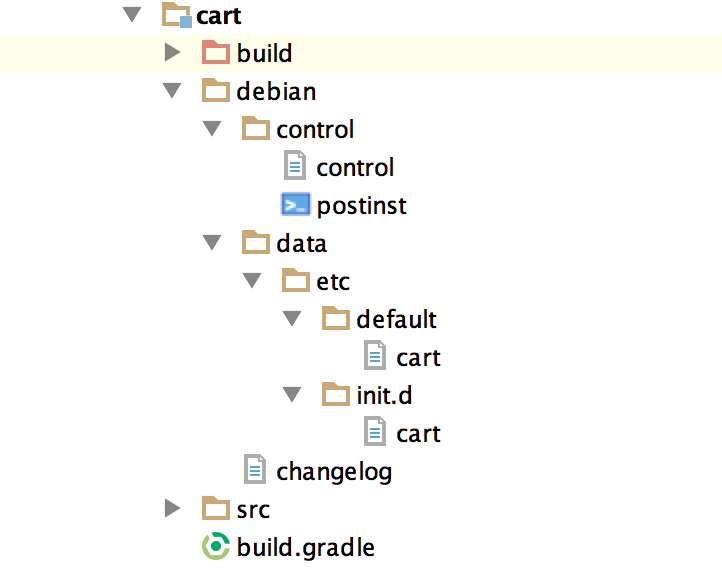The image size is (722, 568).
Task: Click the cart module folder icon
Action: pos(176,15)
